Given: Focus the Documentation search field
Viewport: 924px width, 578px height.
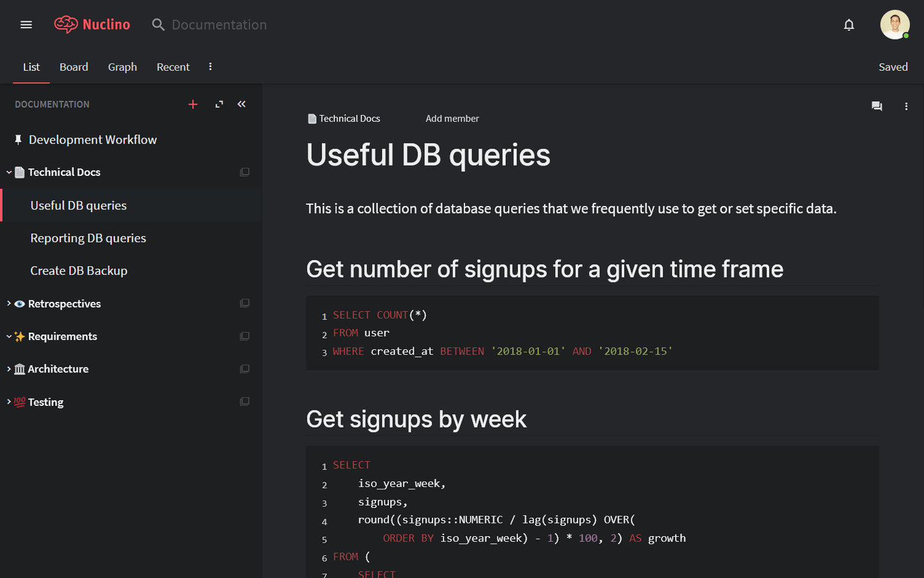Looking at the screenshot, I should [219, 24].
